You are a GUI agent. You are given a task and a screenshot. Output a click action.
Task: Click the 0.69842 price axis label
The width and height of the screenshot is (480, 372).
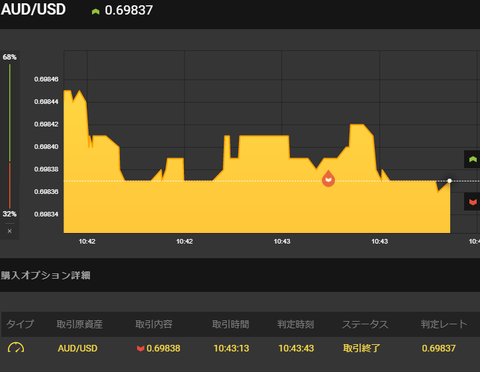(x=46, y=124)
